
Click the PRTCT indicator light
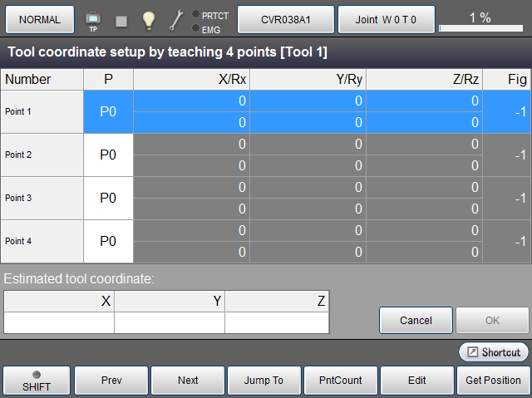tap(195, 14)
